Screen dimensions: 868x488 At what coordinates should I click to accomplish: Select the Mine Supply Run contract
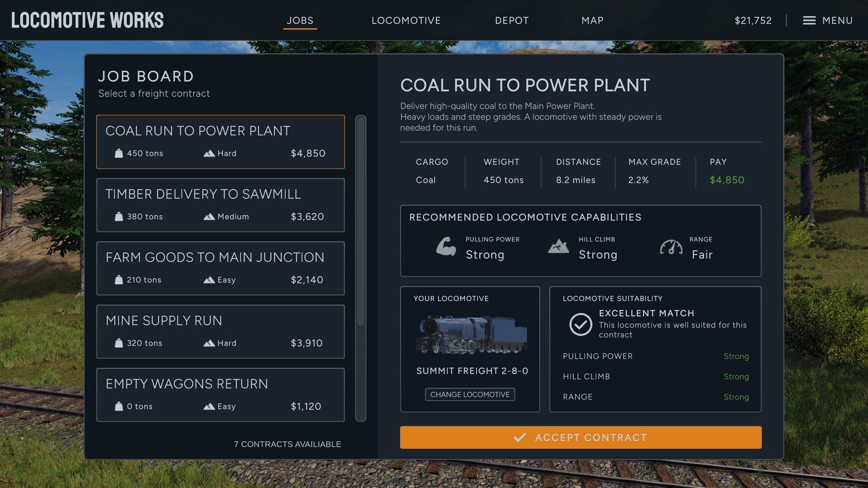(221, 332)
